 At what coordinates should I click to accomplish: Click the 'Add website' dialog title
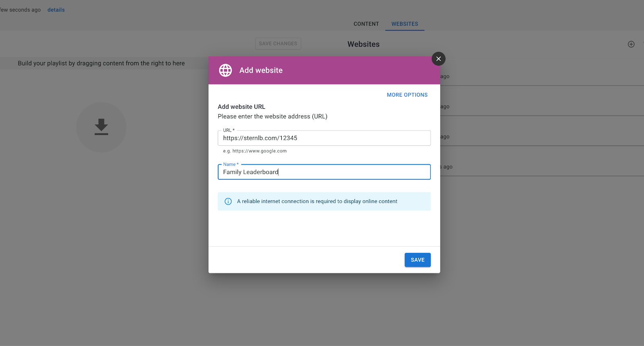tap(261, 70)
